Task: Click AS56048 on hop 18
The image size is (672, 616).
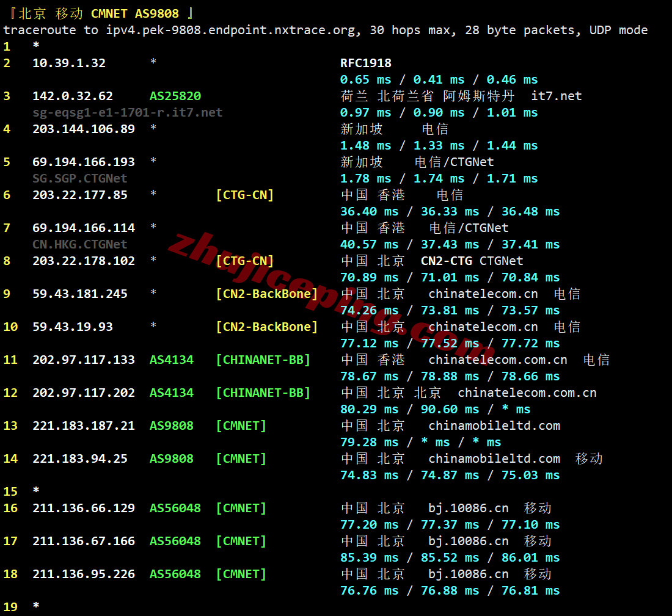Action: (175, 574)
